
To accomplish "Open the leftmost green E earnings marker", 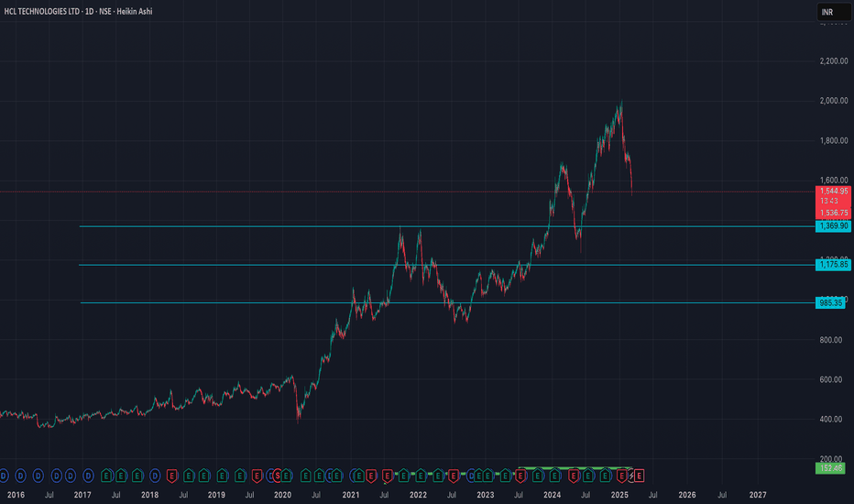I will (x=106, y=476).
